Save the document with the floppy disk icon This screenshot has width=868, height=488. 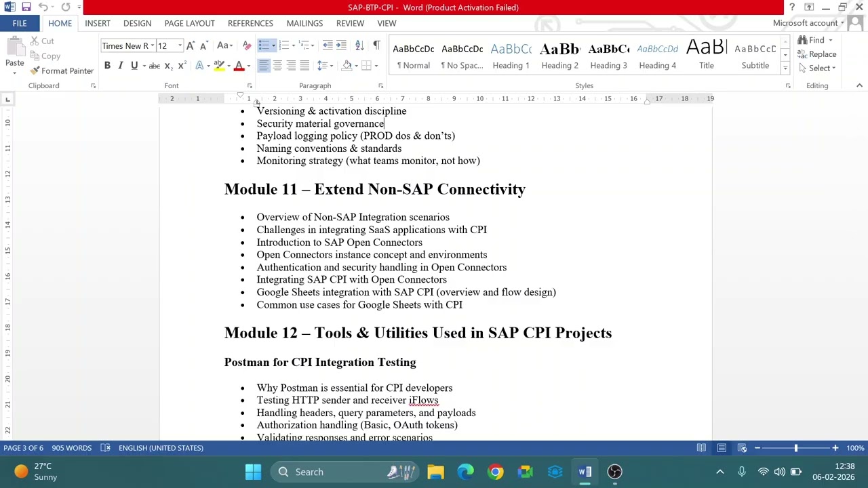(26, 7)
